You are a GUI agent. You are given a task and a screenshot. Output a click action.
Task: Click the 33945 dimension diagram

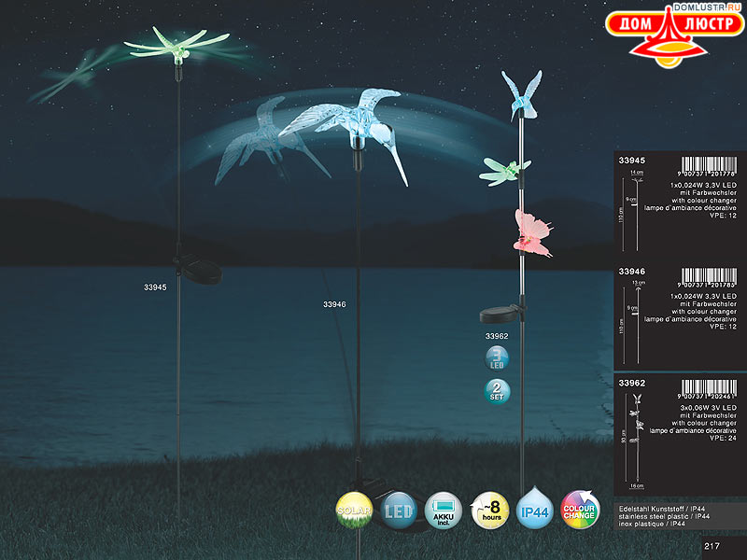(x=631, y=211)
